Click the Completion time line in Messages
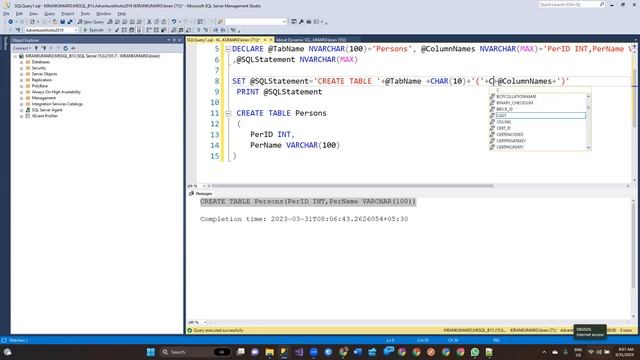 (x=304, y=219)
